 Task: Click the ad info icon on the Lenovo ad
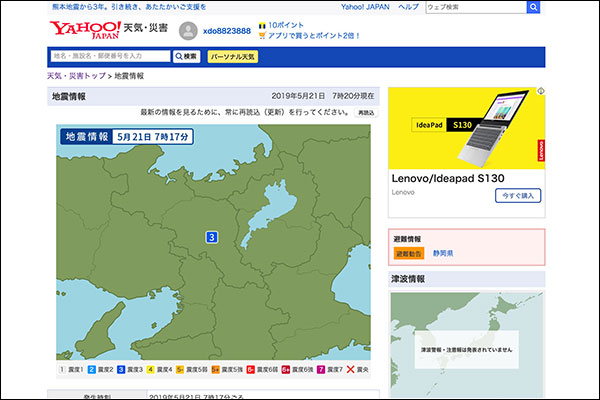click(541, 92)
